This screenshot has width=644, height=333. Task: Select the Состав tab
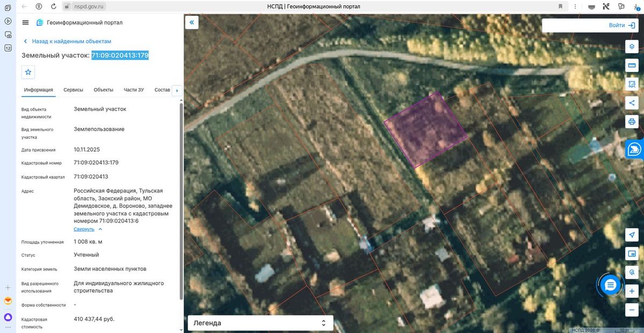pos(162,90)
